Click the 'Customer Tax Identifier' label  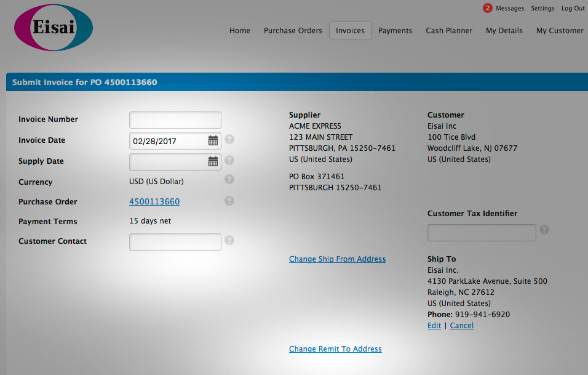click(x=472, y=213)
